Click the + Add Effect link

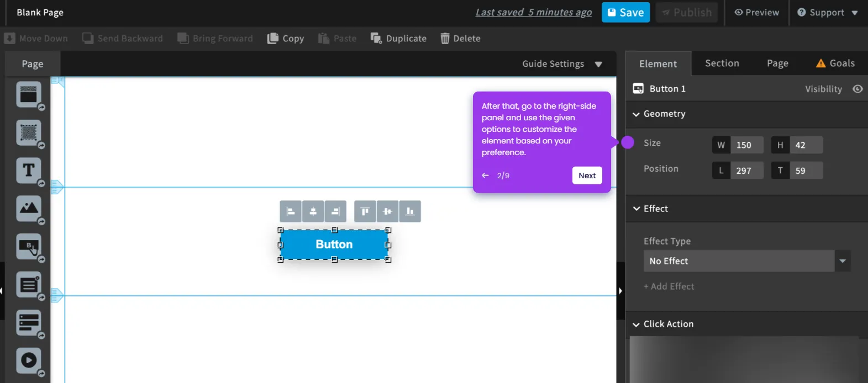click(x=669, y=286)
